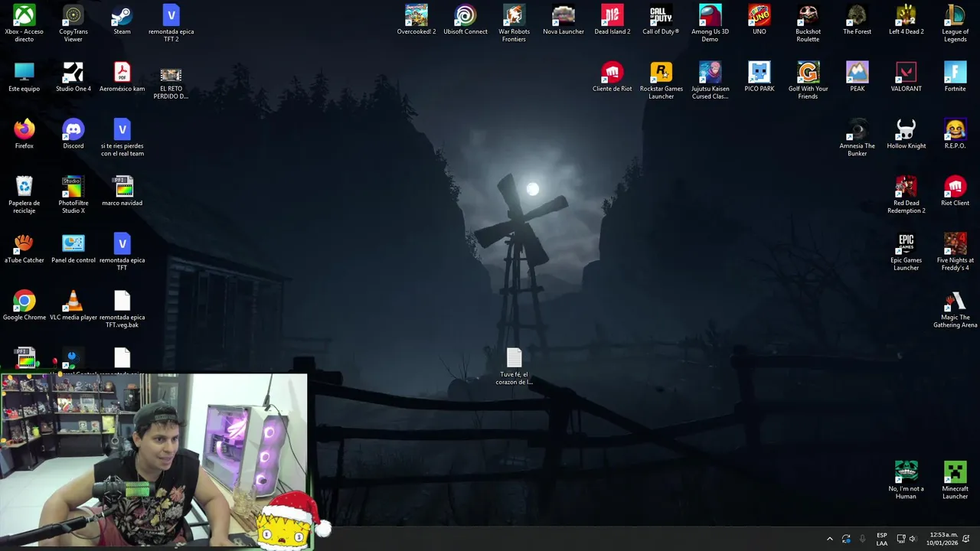Launch Among Us 3D Demo
The width and height of the screenshot is (980, 551).
click(x=710, y=15)
